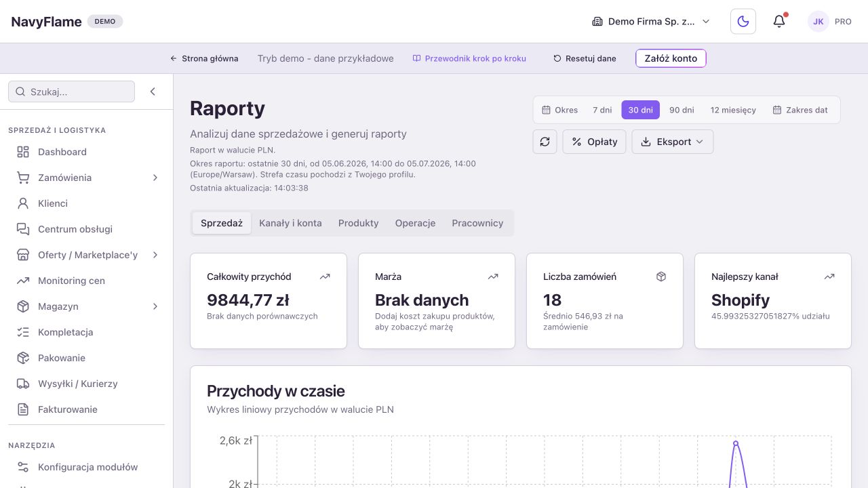Open the Przewodnik krok po kroku guide
Screen dimensions: 868x488
(469, 58)
